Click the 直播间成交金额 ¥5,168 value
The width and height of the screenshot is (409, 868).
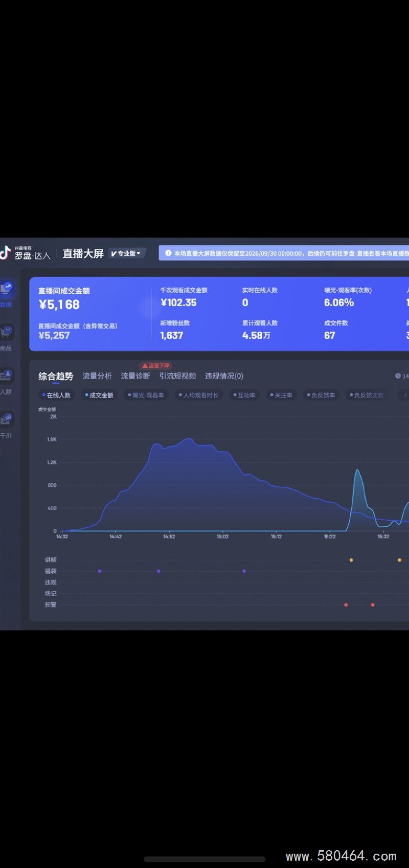point(59,304)
